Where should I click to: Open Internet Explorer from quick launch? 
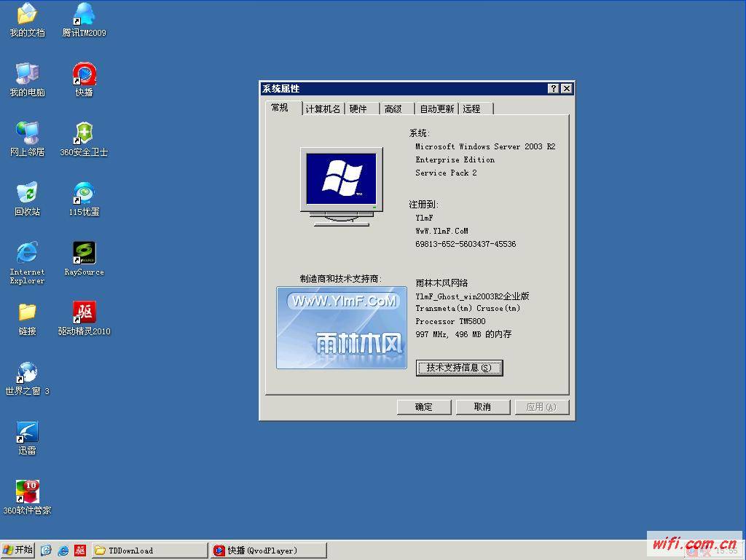click(63, 551)
